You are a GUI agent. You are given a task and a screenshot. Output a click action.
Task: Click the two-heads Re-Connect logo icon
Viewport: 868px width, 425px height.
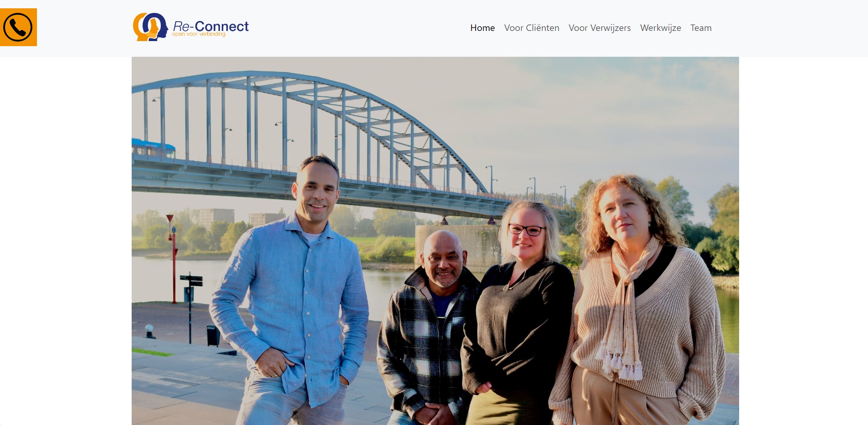(x=150, y=27)
